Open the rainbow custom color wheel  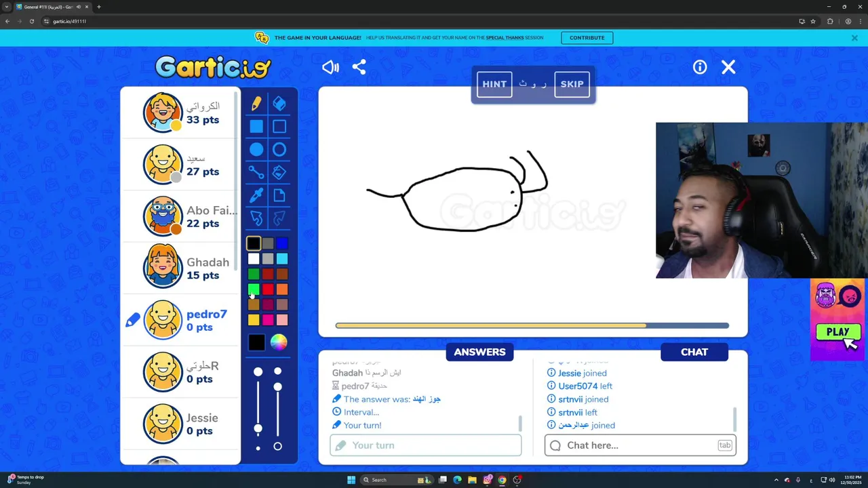279,342
